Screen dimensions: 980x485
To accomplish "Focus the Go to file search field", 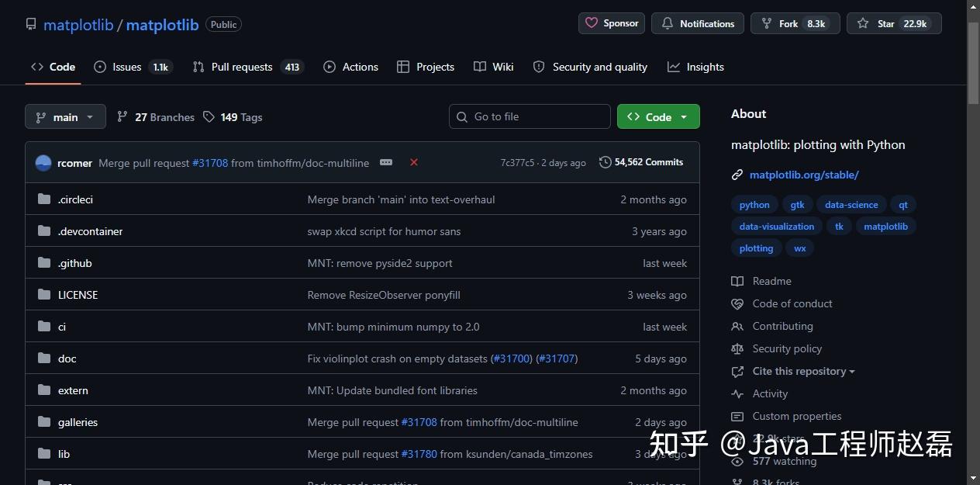I will 530,116.
